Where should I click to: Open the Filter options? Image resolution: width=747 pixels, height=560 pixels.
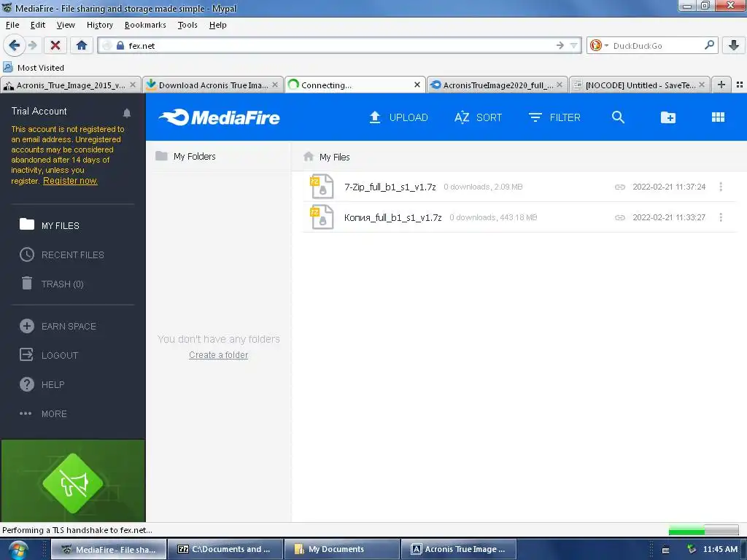[x=554, y=117]
